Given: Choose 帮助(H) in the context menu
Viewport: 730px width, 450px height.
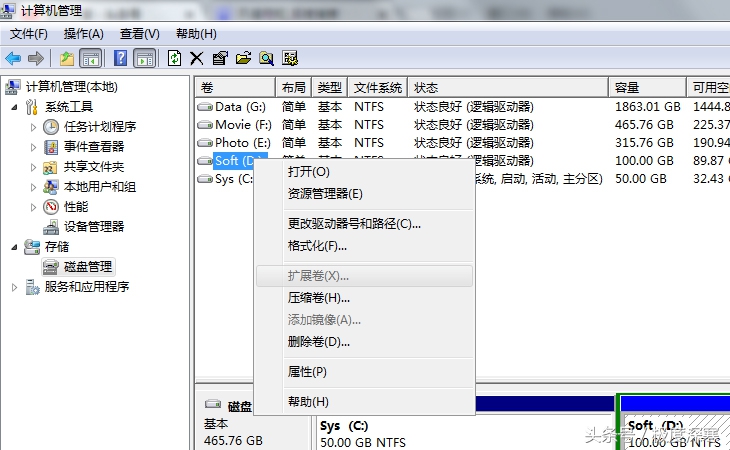Looking at the screenshot, I should (364, 402).
